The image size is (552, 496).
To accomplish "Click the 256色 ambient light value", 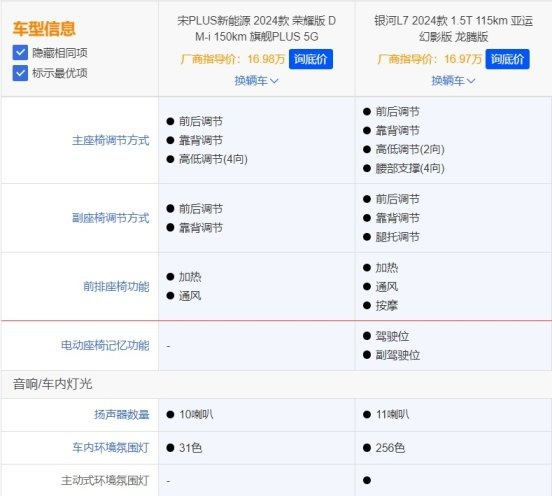I will click(390, 448).
